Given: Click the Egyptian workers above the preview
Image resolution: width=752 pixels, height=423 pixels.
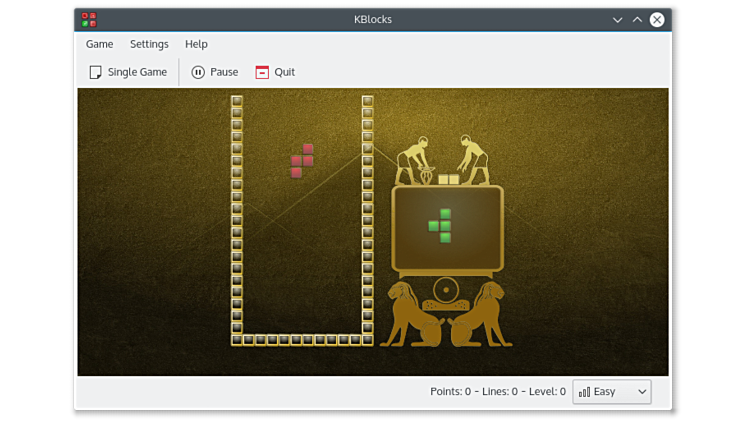Looking at the screenshot, I should tap(444, 160).
